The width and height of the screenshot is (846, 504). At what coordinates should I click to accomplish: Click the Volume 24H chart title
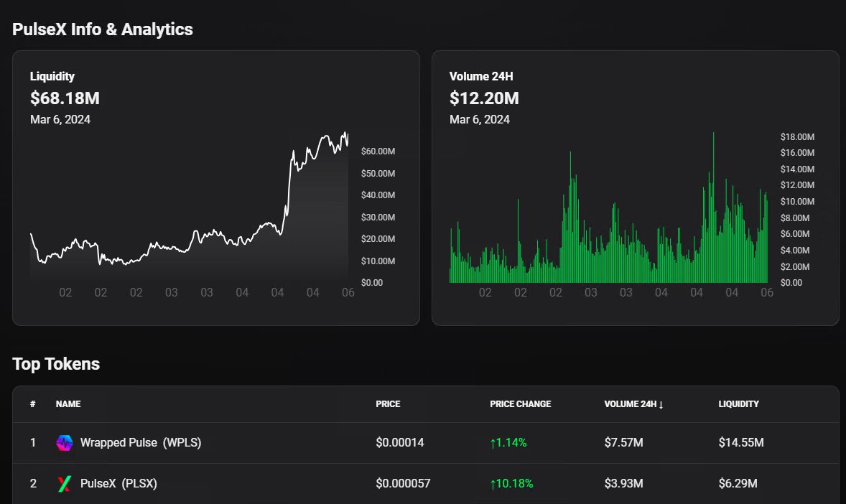[481, 76]
